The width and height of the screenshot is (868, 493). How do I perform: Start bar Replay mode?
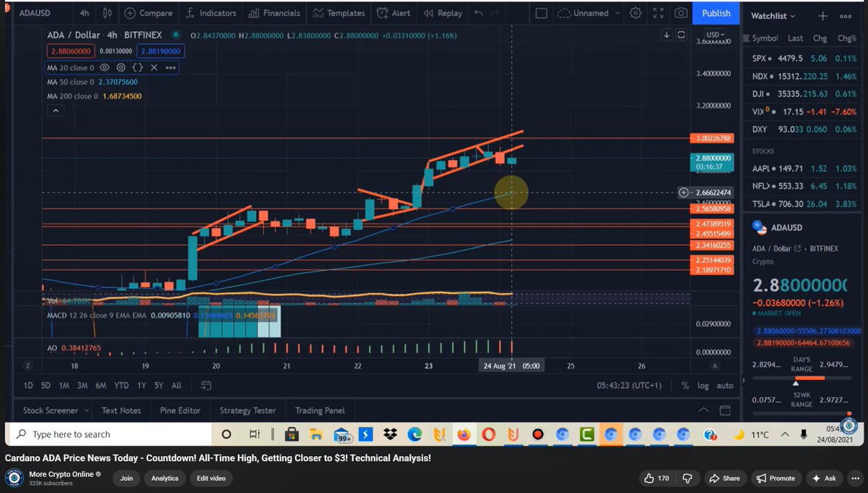(x=443, y=13)
